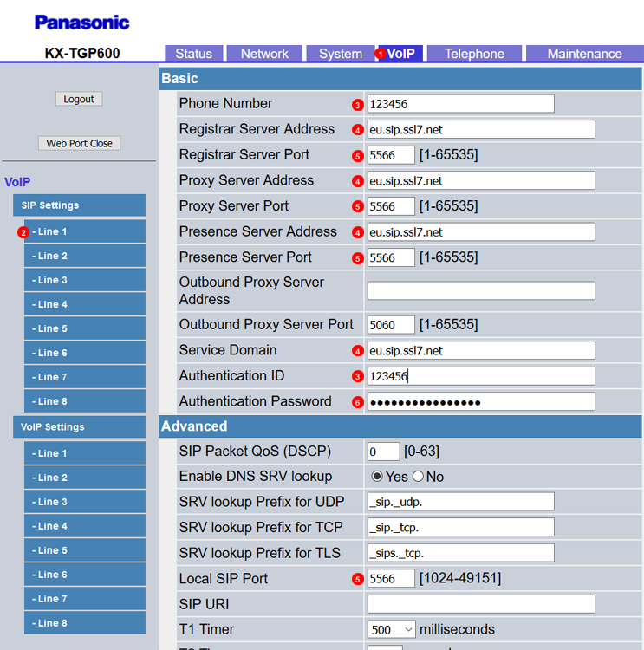Click the Logout button
Image resolution: width=644 pixels, height=650 pixels.
[79, 99]
